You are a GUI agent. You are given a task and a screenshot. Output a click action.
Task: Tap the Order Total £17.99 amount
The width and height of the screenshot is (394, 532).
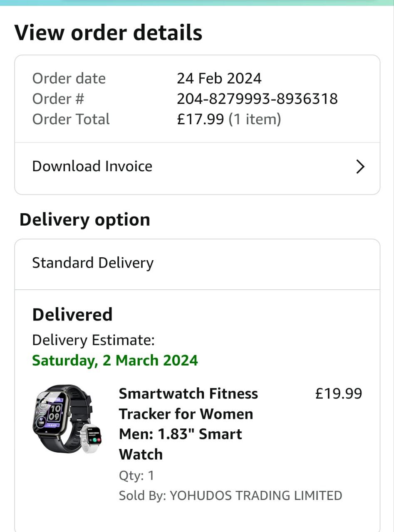tap(201, 119)
